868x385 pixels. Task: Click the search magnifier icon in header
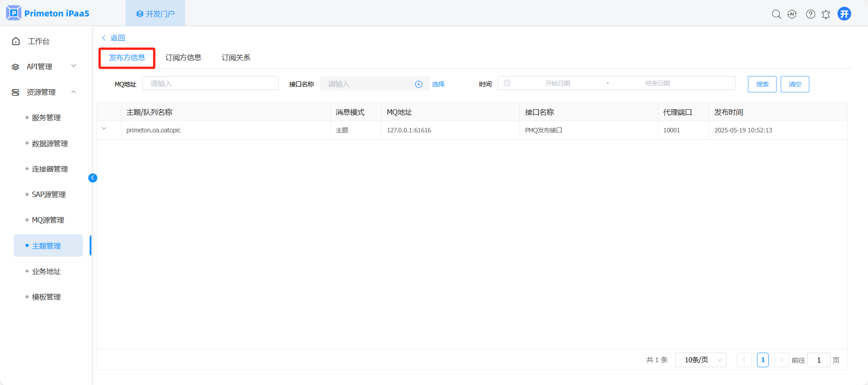776,14
